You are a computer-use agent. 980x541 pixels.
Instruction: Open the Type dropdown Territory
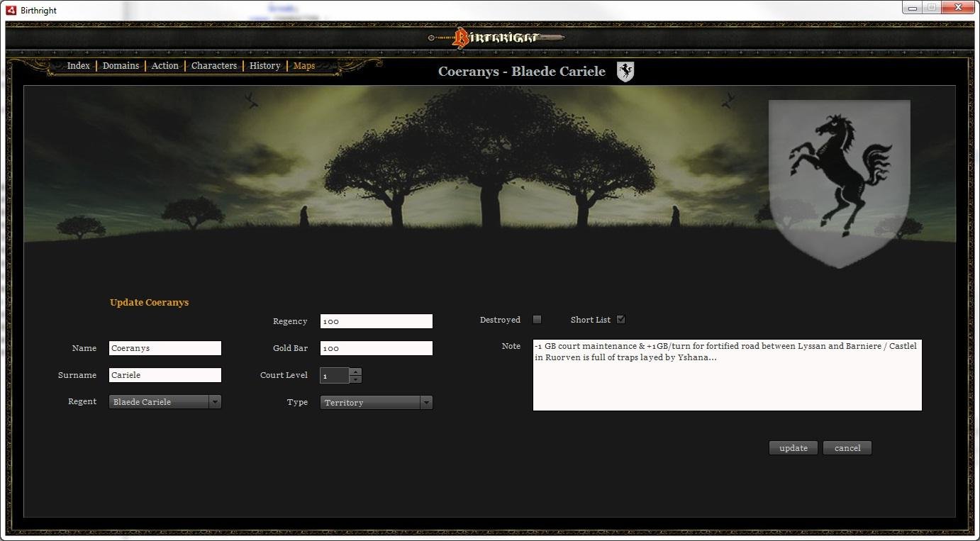[377, 403]
